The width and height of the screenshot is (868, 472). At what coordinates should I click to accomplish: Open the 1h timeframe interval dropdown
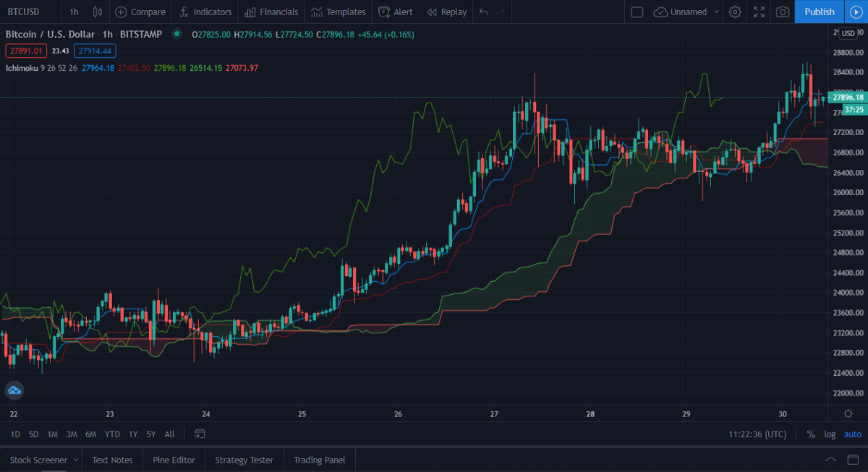coord(74,12)
